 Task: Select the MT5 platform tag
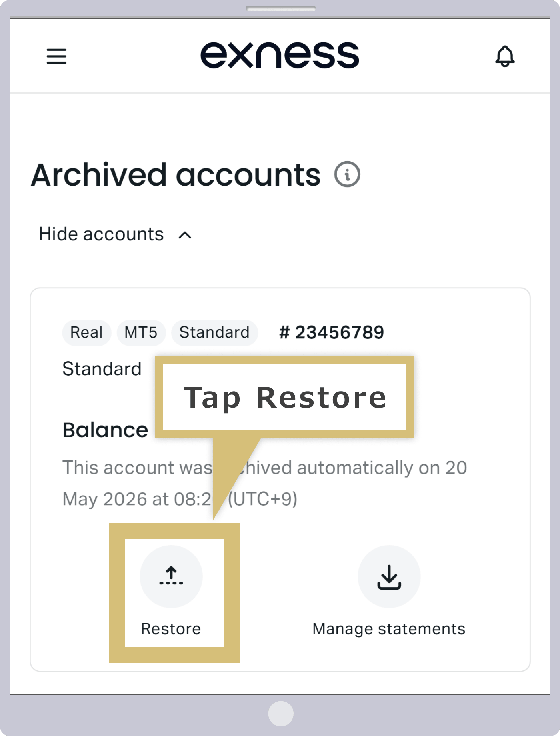(x=141, y=332)
